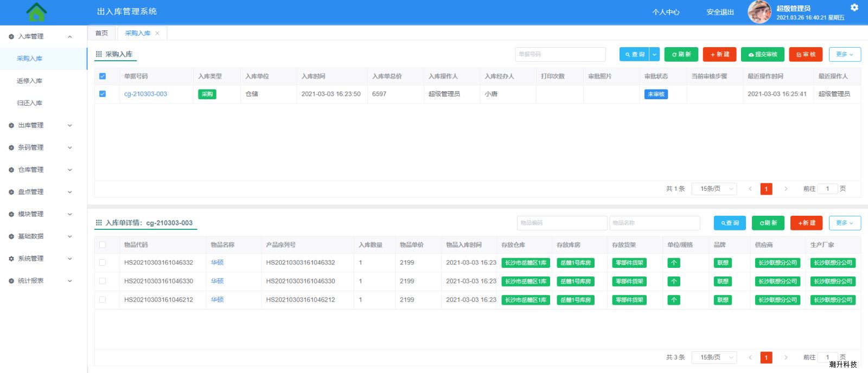Switch to the 首页 tab
Viewport: 868px width, 373px height.
(101, 33)
